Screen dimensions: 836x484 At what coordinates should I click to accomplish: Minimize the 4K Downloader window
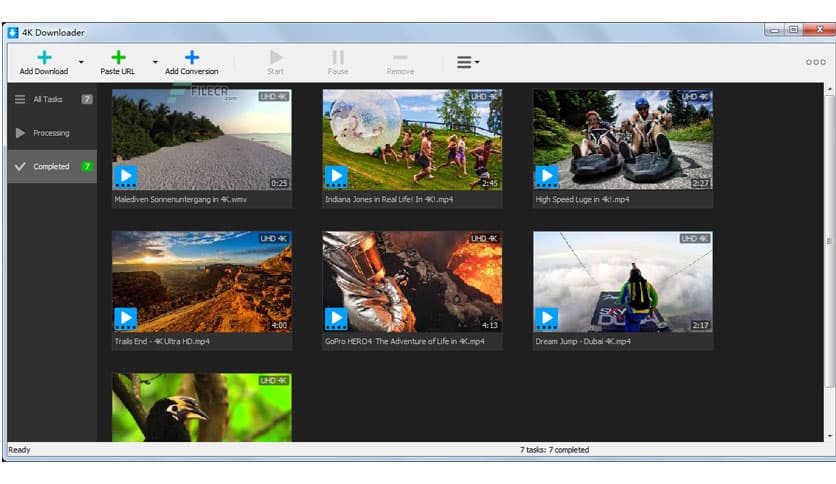coord(775,30)
